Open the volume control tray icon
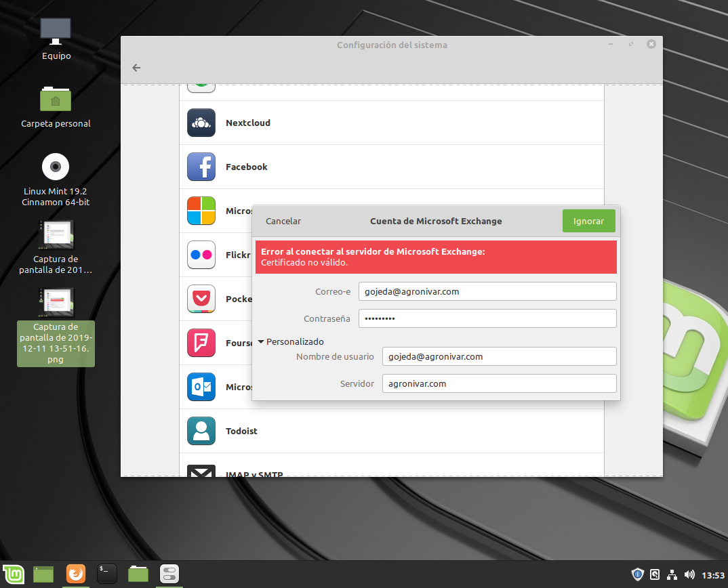Viewport: 728px width, 588px height. 689,575
